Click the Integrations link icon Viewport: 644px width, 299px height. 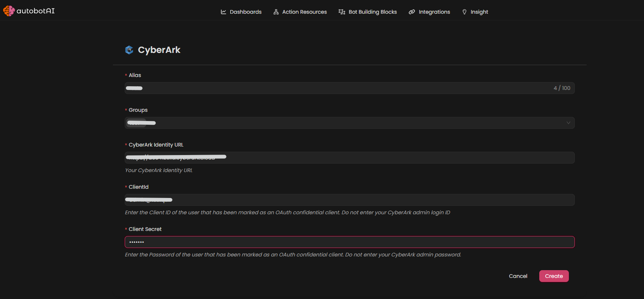412,12
